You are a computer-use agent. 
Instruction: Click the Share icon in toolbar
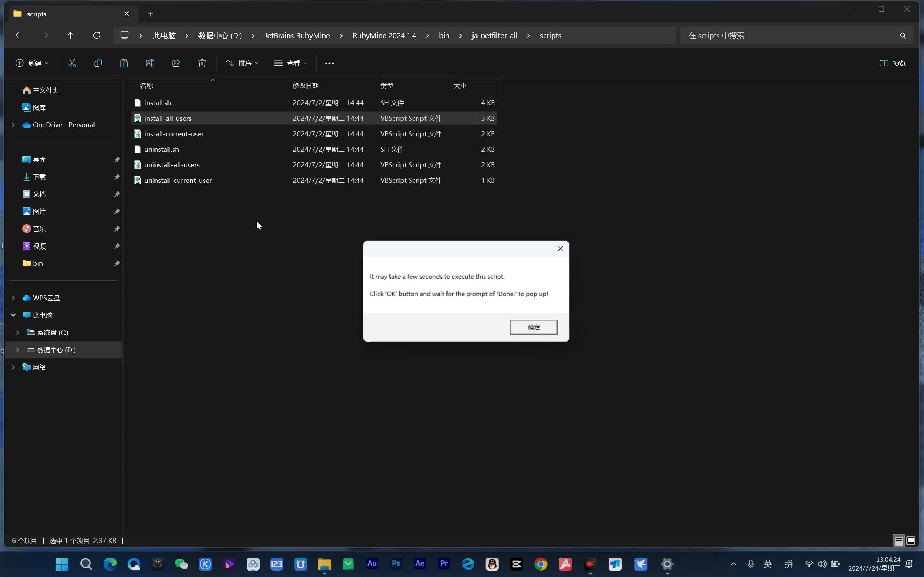coord(176,63)
